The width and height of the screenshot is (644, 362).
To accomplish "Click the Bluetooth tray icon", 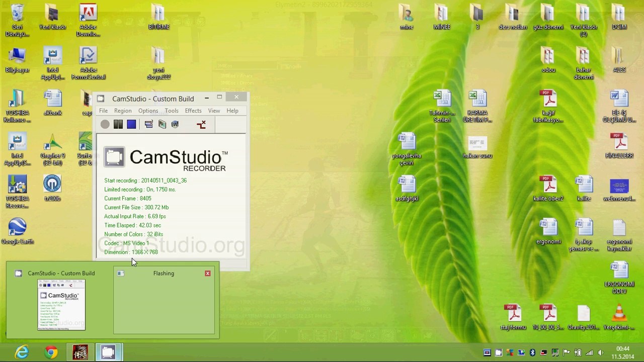I will tap(532, 352).
